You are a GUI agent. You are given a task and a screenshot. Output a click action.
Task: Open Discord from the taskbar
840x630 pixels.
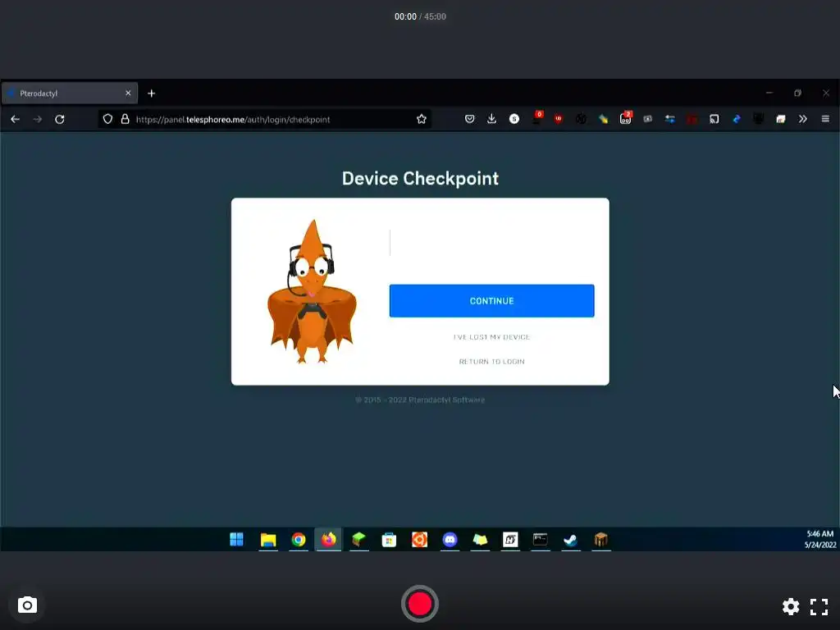450,540
